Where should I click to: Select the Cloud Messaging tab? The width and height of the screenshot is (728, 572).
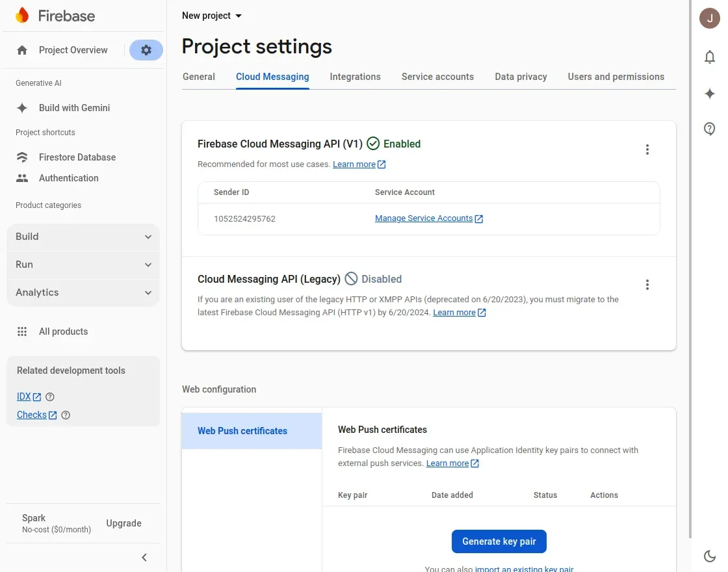tap(272, 77)
